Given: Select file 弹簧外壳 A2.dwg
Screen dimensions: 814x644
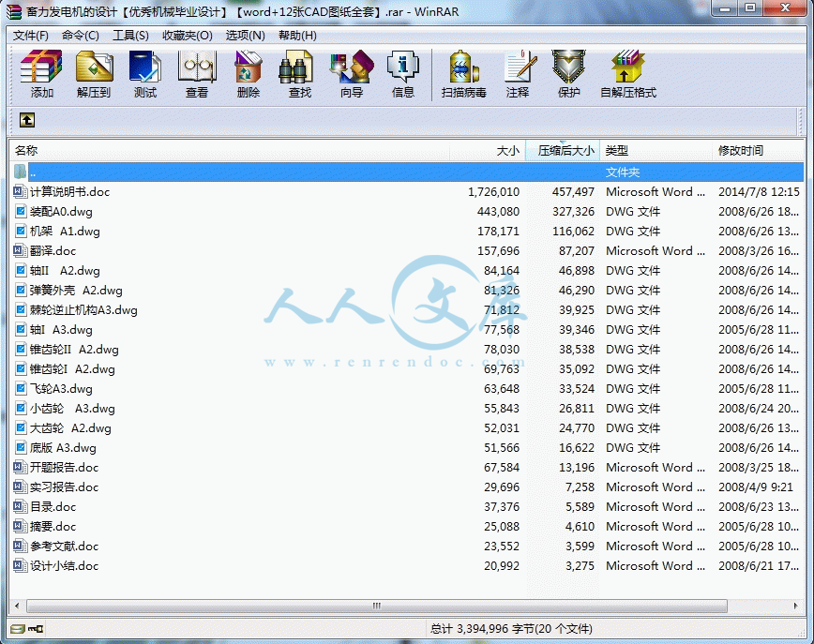Looking at the screenshot, I should (x=76, y=290).
